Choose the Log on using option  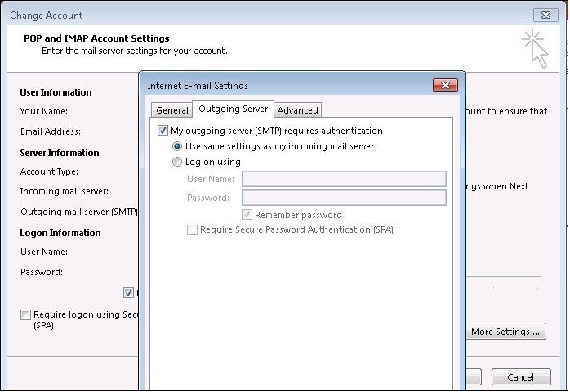point(177,162)
